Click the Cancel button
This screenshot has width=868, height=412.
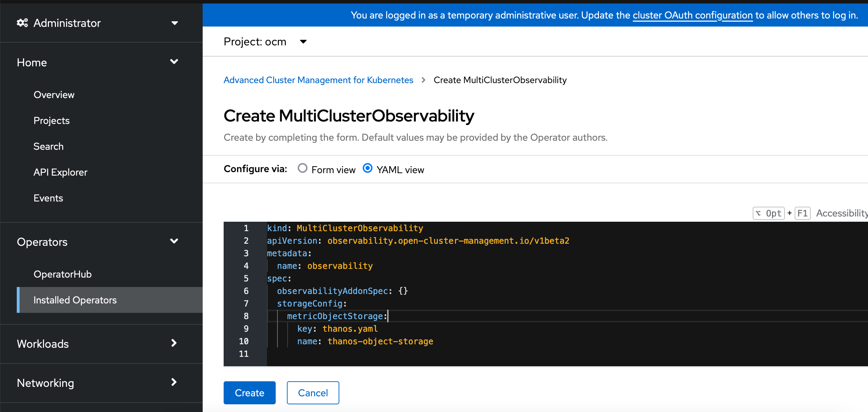pos(313,392)
